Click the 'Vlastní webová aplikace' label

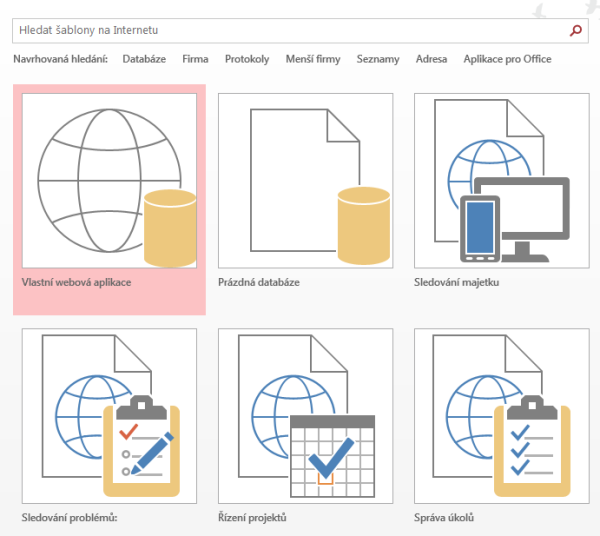tap(77, 282)
